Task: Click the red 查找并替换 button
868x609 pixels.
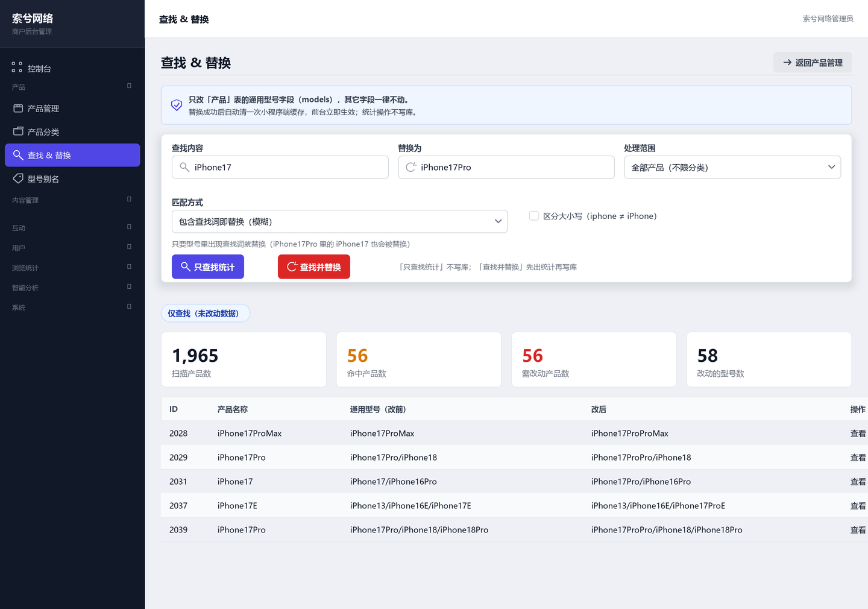Action: 314,267
